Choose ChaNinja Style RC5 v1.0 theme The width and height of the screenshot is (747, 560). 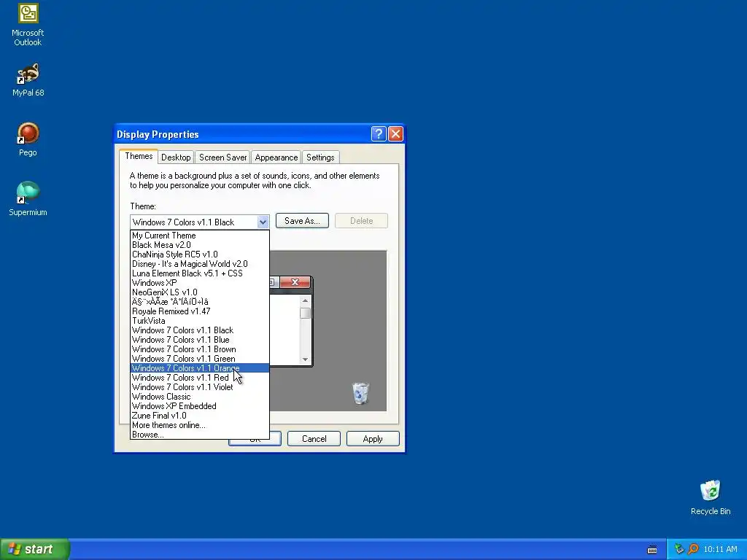point(200,254)
